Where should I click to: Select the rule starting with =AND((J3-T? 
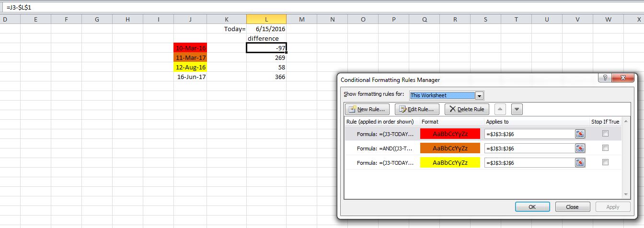[385, 148]
